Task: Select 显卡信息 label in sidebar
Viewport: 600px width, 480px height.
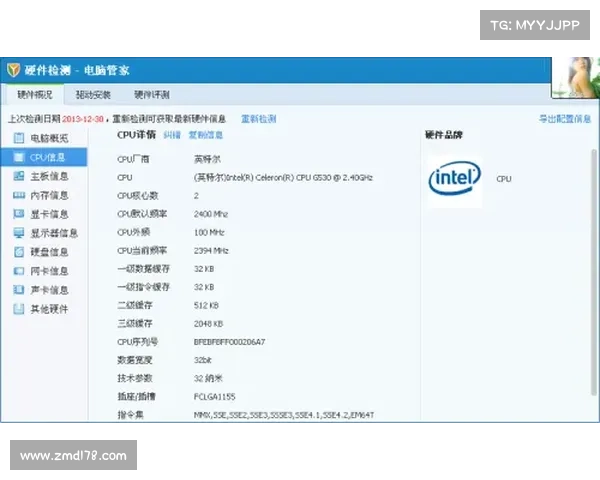Action: pyautogui.click(x=49, y=214)
